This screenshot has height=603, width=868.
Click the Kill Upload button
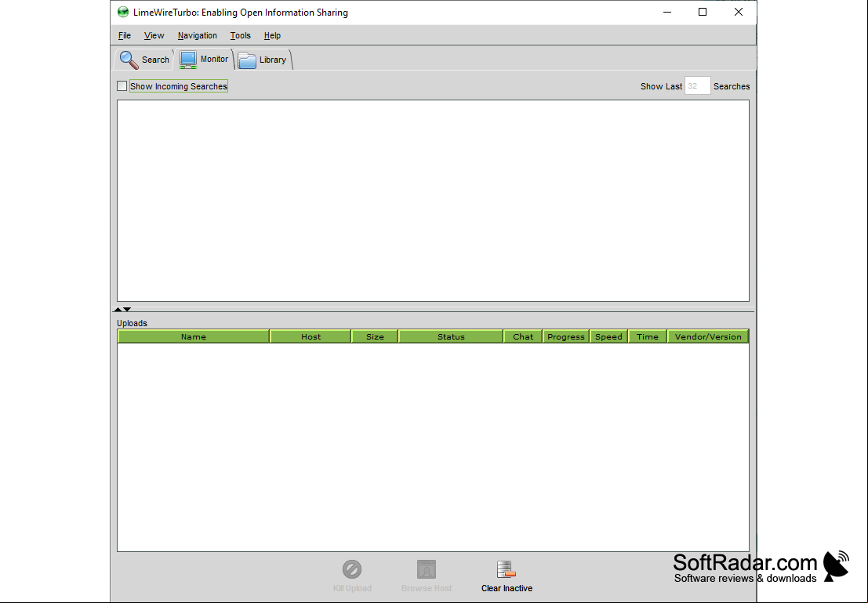pyautogui.click(x=352, y=576)
